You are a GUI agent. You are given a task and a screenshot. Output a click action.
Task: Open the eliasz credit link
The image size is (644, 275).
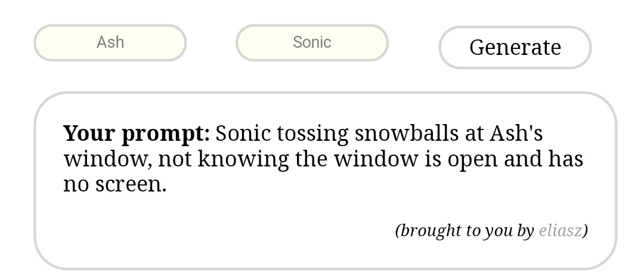coord(560,230)
